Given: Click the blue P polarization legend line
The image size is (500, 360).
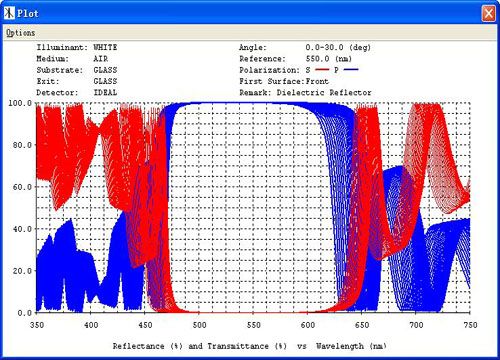Looking at the screenshot, I should (351, 70).
